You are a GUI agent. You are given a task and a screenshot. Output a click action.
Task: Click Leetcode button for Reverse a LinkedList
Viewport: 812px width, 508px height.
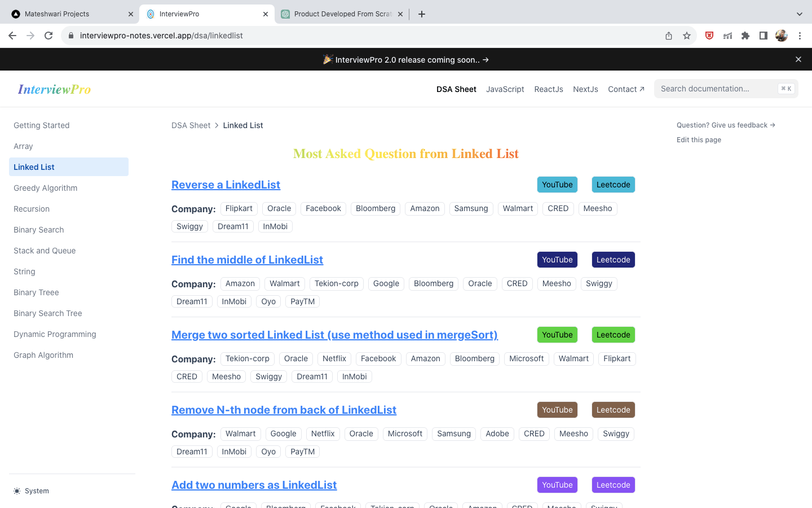pyautogui.click(x=614, y=185)
